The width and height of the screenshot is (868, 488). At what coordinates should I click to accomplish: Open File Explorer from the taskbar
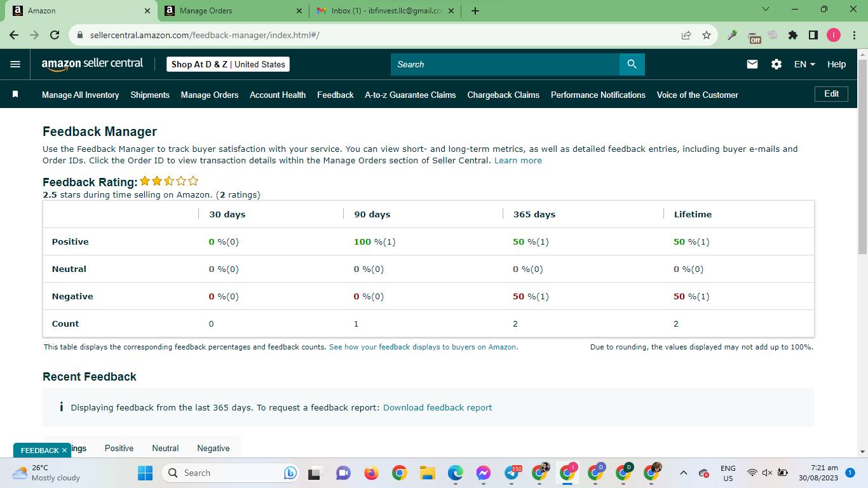pyautogui.click(x=427, y=473)
